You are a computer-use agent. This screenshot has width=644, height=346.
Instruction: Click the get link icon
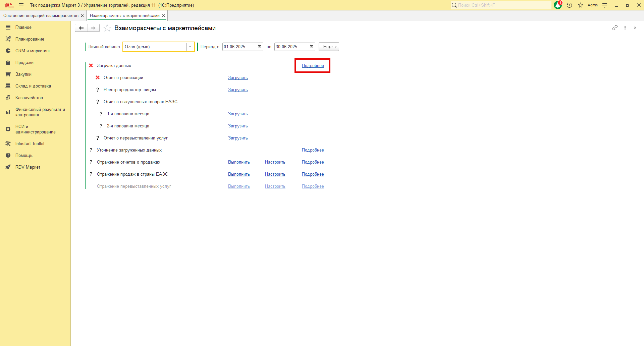click(615, 28)
